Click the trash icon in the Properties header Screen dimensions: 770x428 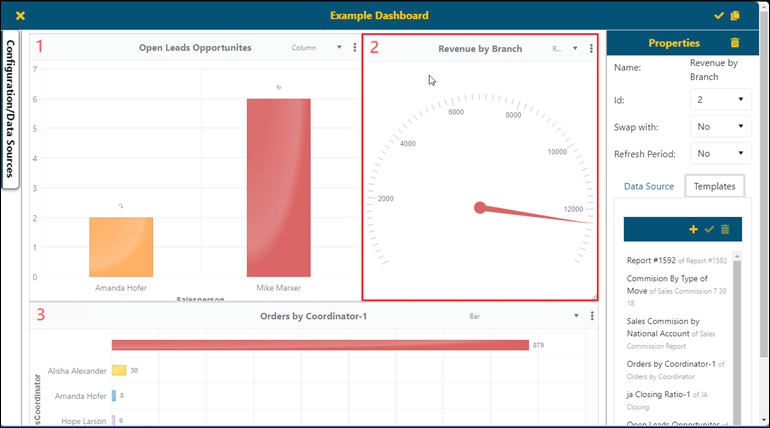735,43
